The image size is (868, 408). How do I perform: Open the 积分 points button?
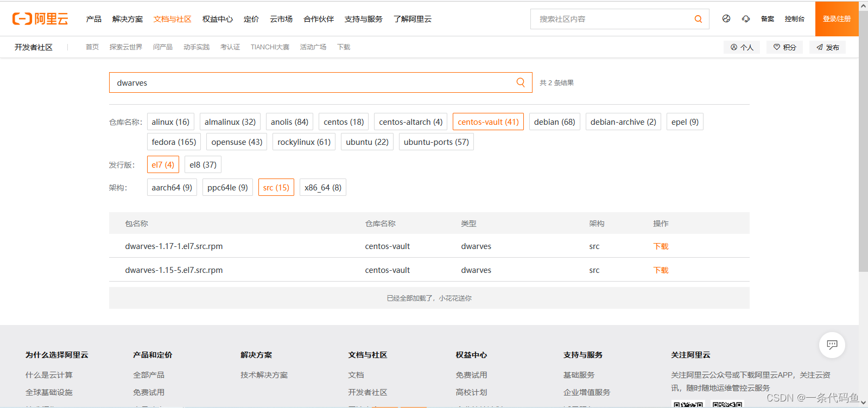[784, 47]
